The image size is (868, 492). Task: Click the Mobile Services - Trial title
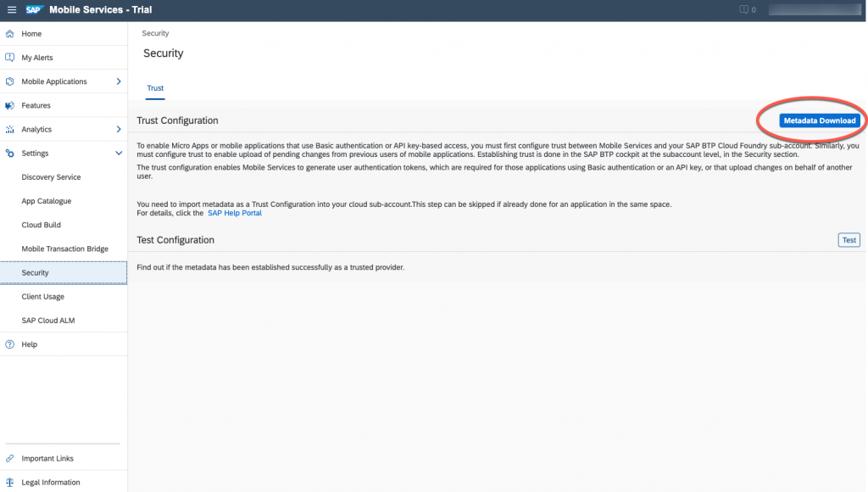tap(100, 10)
